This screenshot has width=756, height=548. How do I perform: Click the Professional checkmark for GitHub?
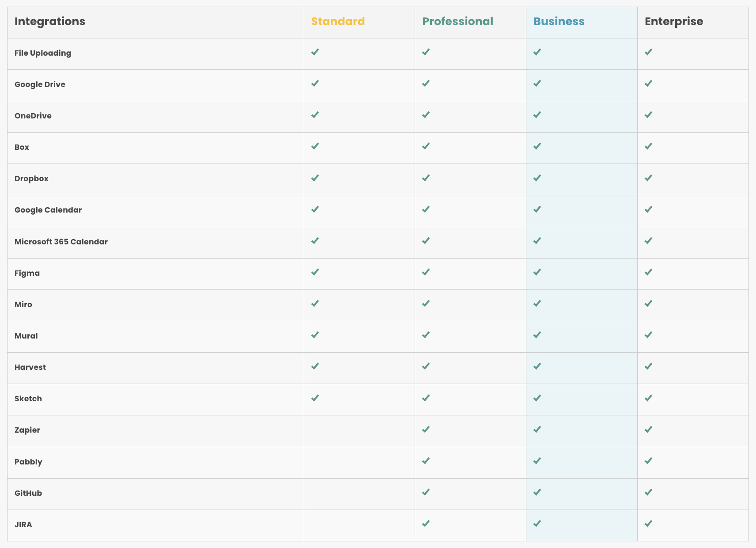point(426,492)
